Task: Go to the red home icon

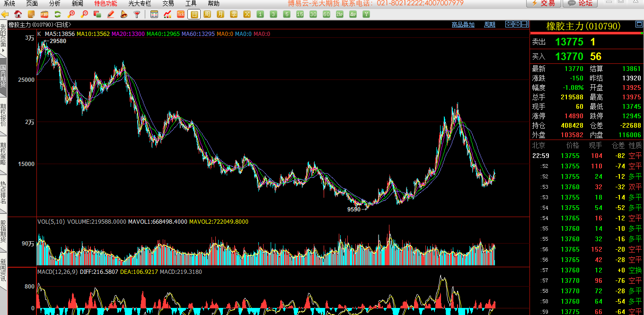Action: point(18,14)
